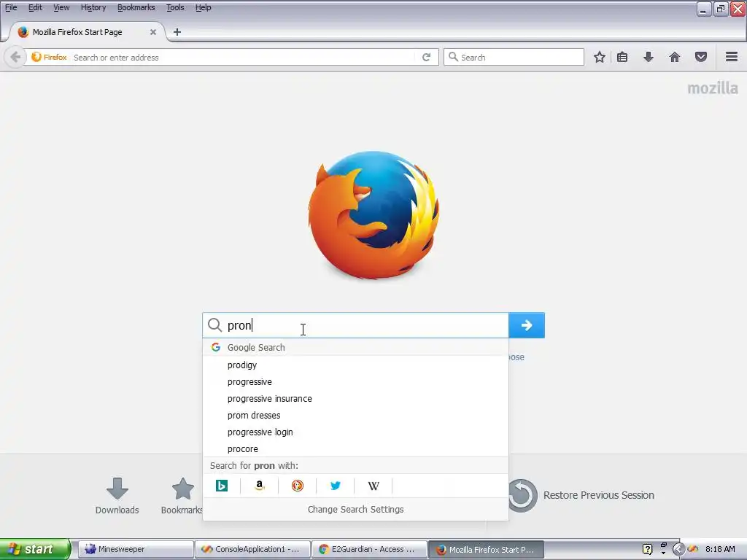Show bookmarks list icon in toolbar
Viewport: 747px width, 560px height.
(622, 57)
